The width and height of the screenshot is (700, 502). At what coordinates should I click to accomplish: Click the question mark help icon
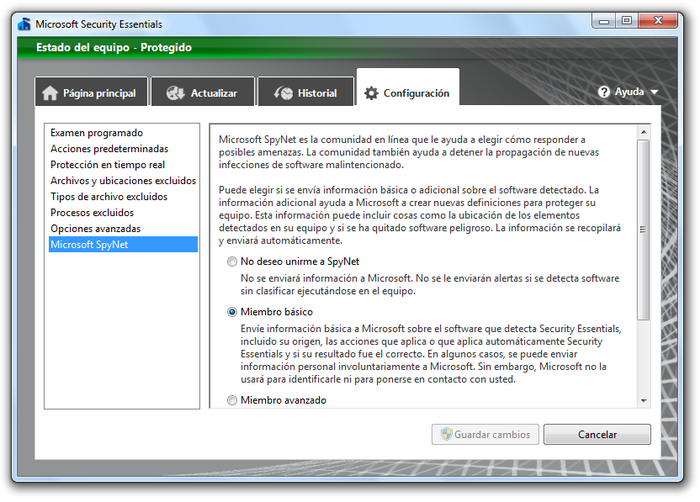[x=604, y=92]
